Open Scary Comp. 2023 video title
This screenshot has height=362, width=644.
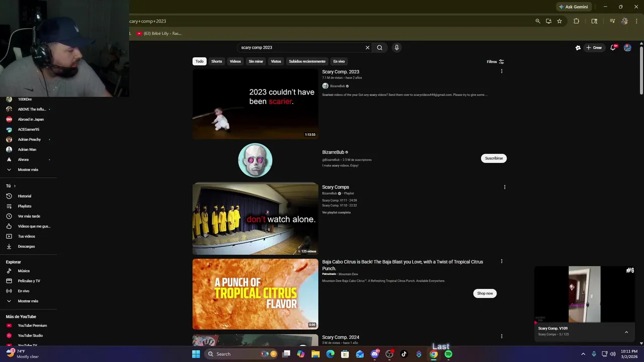click(x=341, y=72)
